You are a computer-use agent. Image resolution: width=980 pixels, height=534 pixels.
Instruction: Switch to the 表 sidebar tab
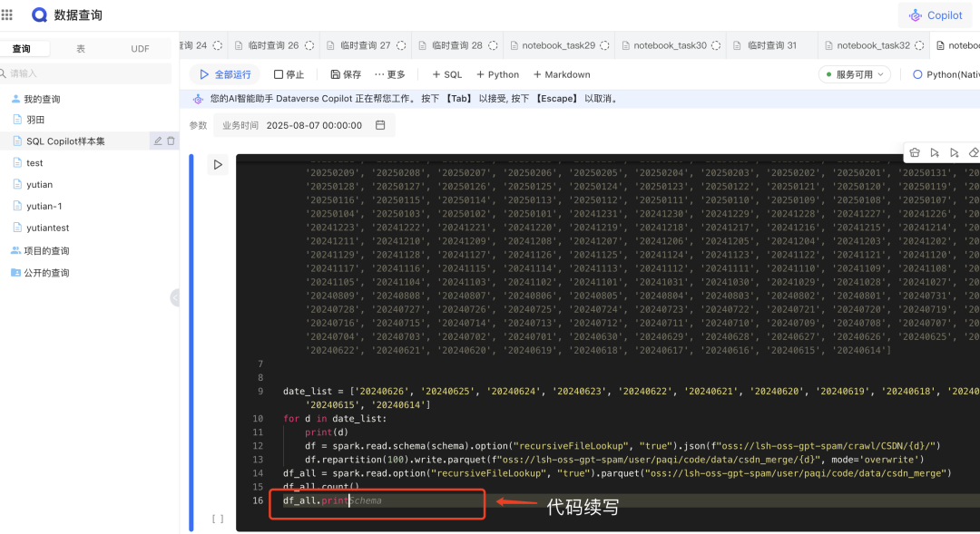tap(81, 49)
